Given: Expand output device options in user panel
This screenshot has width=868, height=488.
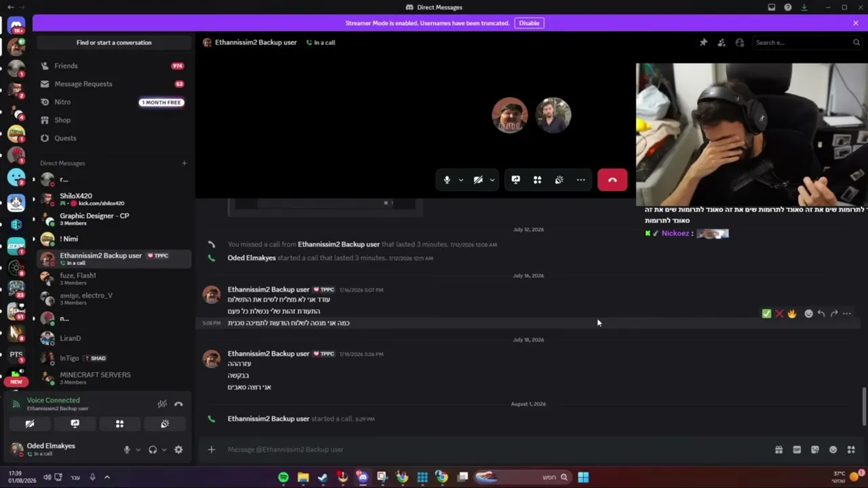Looking at the screenshot, I should 163,449.
